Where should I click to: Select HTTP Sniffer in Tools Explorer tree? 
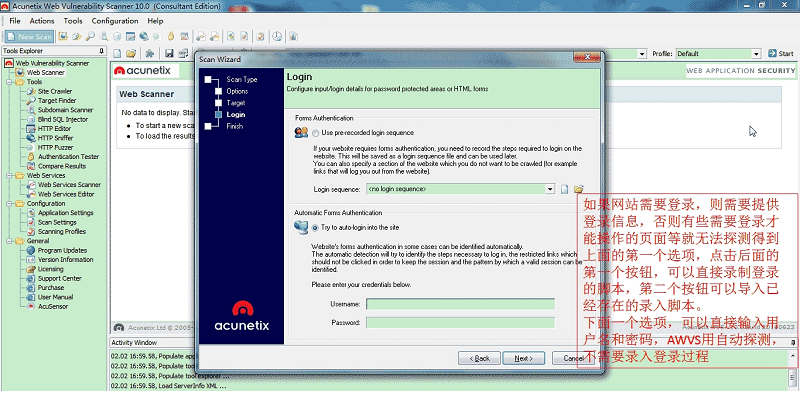pyautogui.click(x=56, y=138)
